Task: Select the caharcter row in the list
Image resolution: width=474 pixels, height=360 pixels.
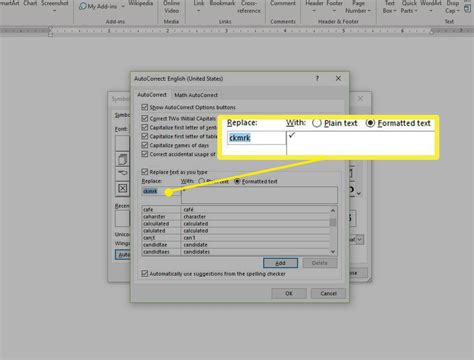Action: tap(235, 217)
